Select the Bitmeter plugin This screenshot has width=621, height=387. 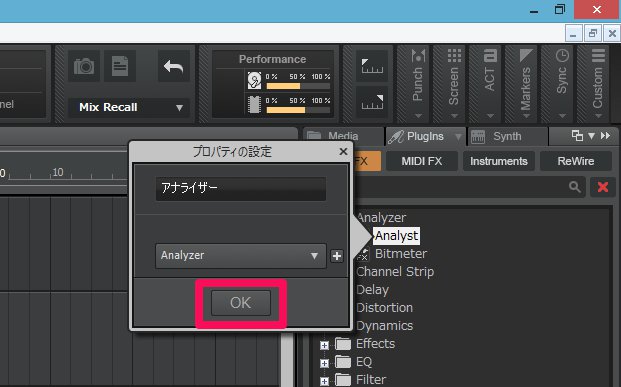click(x=401, y=254)
